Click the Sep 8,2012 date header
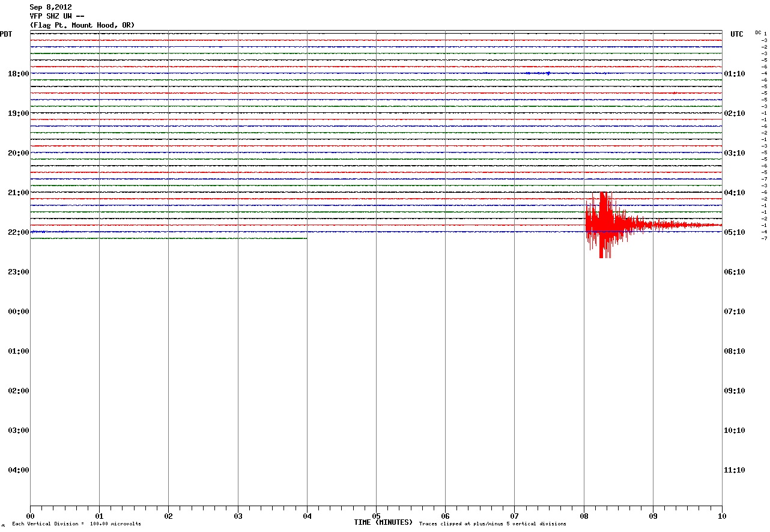770x532 pixels. 51,7
